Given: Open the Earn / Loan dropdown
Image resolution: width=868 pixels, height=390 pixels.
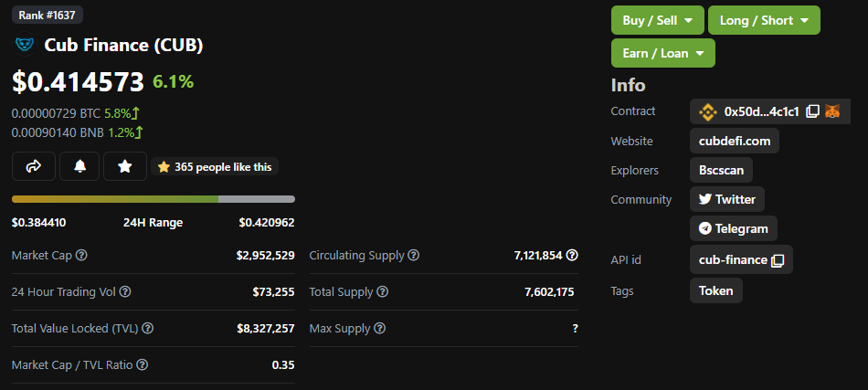Looking at the screenshot, I should (663, 53).
